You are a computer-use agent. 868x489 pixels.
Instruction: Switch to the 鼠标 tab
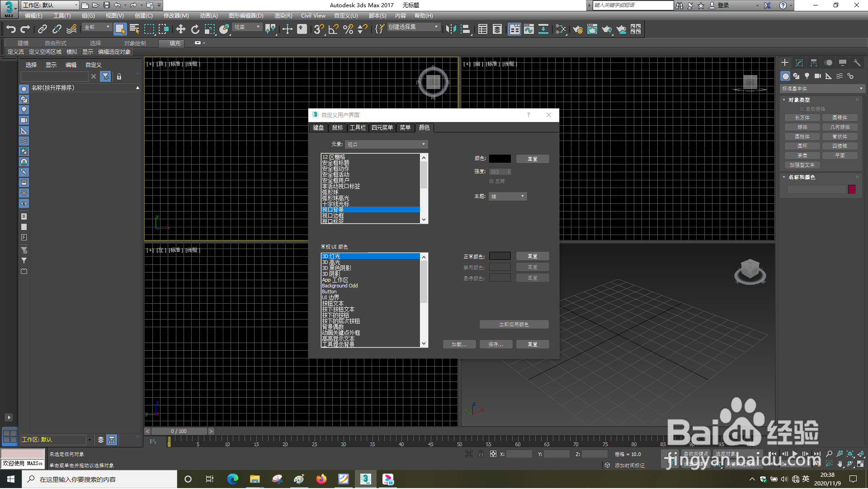pos(338,128)
